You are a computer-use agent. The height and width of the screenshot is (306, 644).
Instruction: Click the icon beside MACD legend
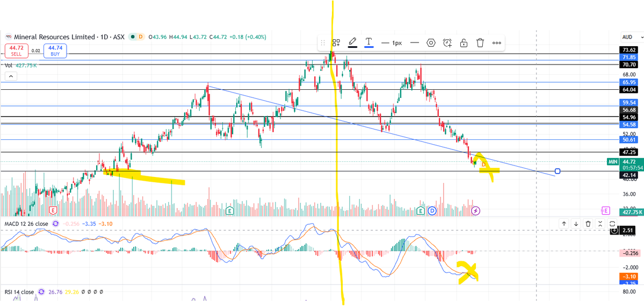coord(55,224)
